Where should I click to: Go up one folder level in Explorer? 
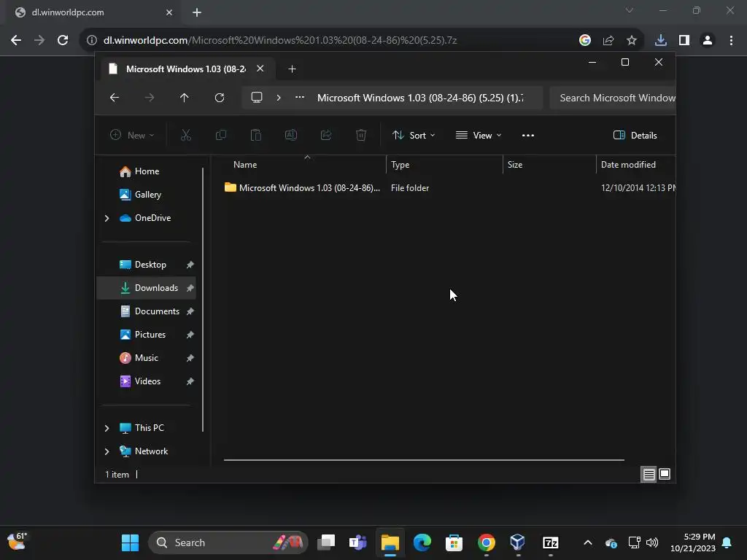tap(185, 98)
